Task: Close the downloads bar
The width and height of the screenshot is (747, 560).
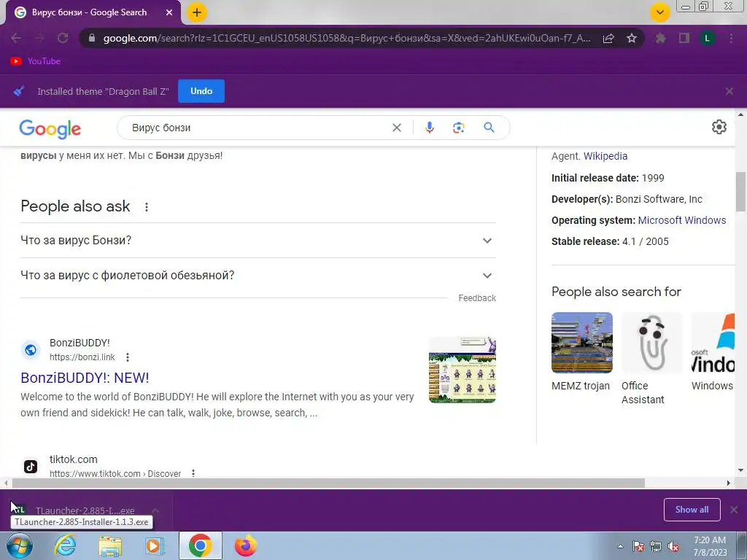Action: [x=734, y=510]
